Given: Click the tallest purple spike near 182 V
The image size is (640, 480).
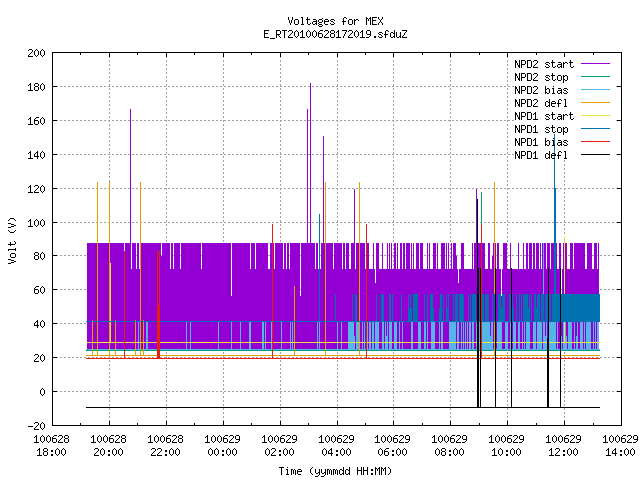Looking at the screenshot, I should tap(310, 163).
